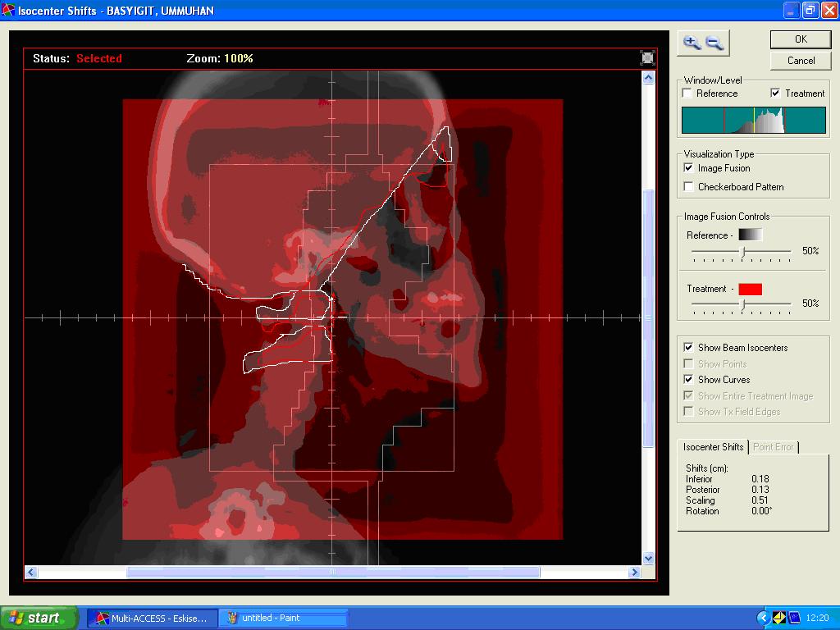The height and width of the screenshot is (630, 840).
Task: Click the Inferior shift value 0.18
Action: (x=760, y=479)
